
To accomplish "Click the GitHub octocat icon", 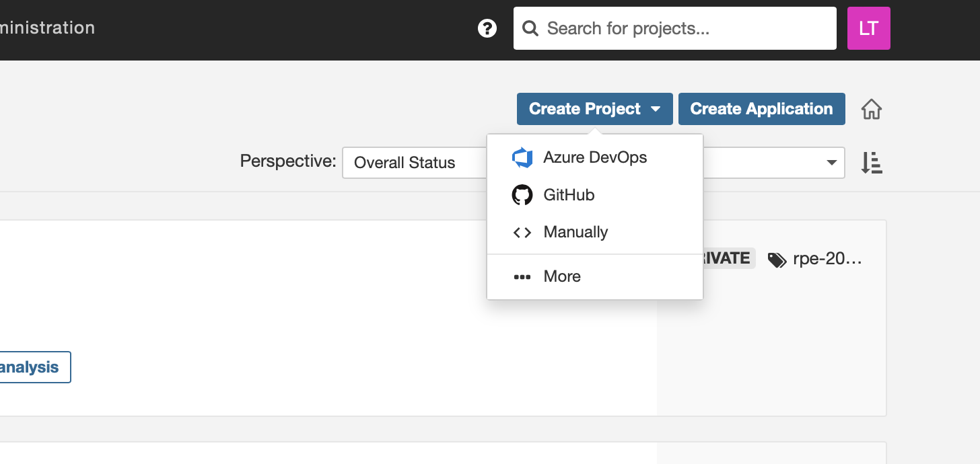I will (x=522, y=195).
